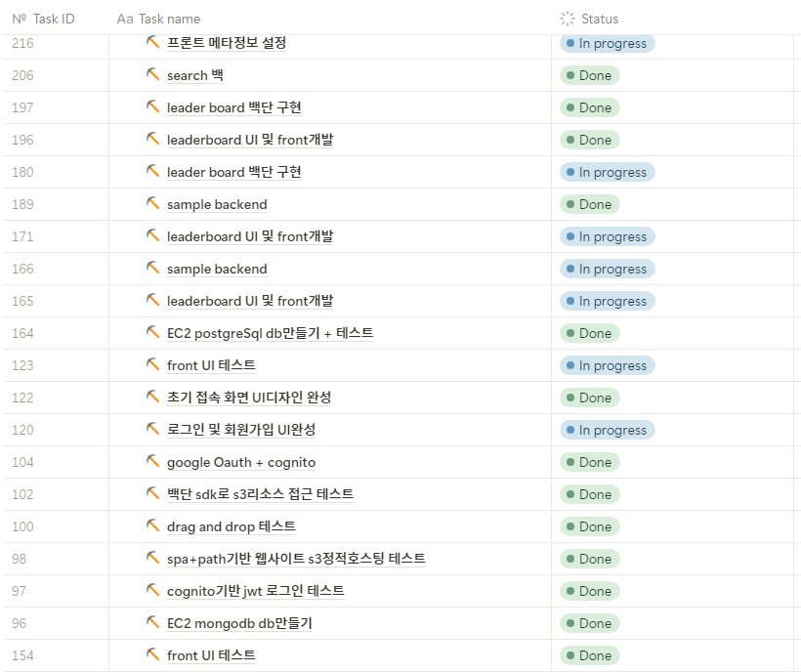Screen dimensions: 801x672
Task: Open front UI 테스트 in row 123
Action: (211, 365)
